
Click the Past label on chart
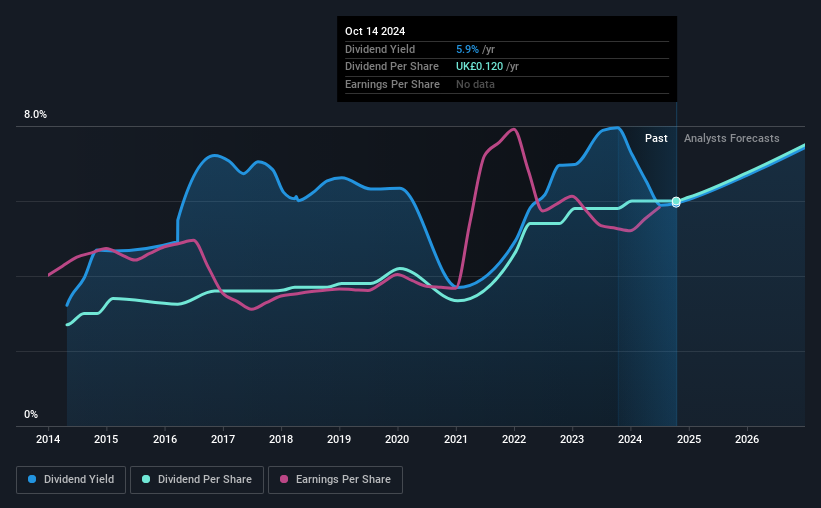click(x=656, y=138)
